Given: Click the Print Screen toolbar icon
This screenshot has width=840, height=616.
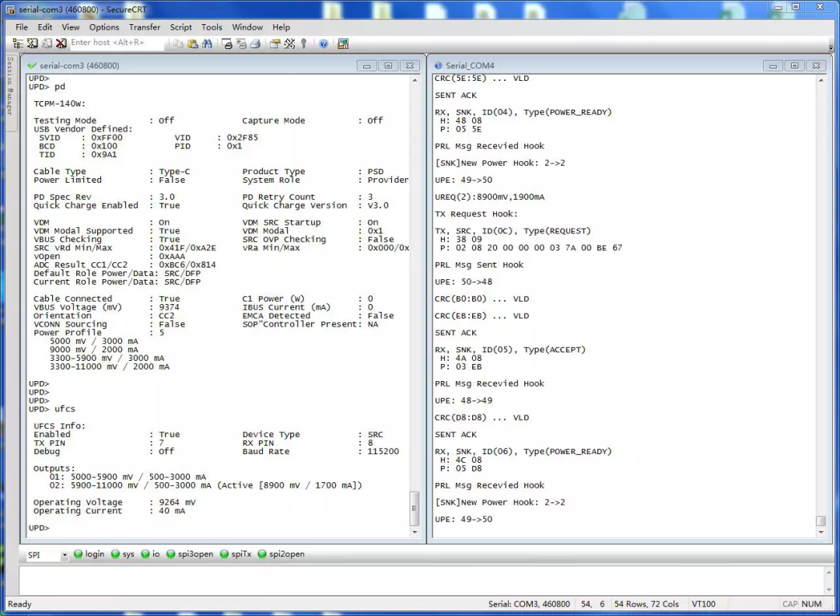Looking at the screenshot, I should point(227,44).
